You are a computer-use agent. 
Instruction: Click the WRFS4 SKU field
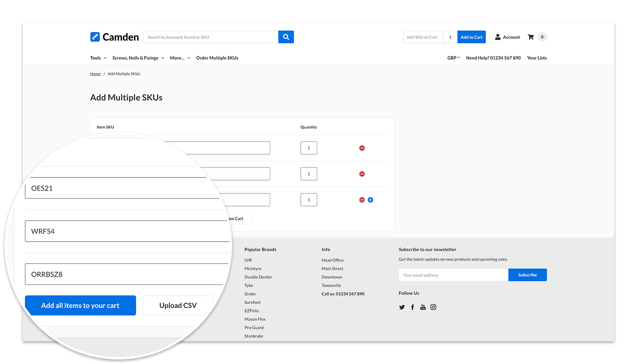click(x=127, y=231)
